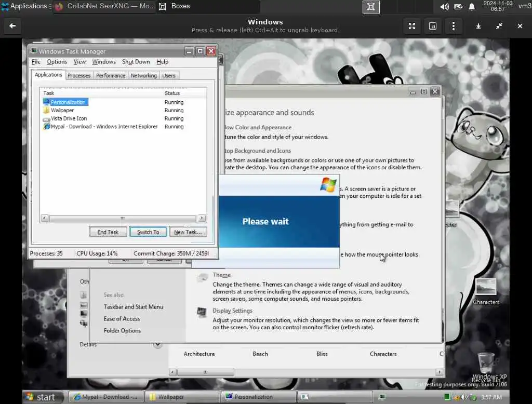Viewport: 532px width, 404px height.
Task: Click the Boxes back arrow button
Action: [x=12, y=26]
